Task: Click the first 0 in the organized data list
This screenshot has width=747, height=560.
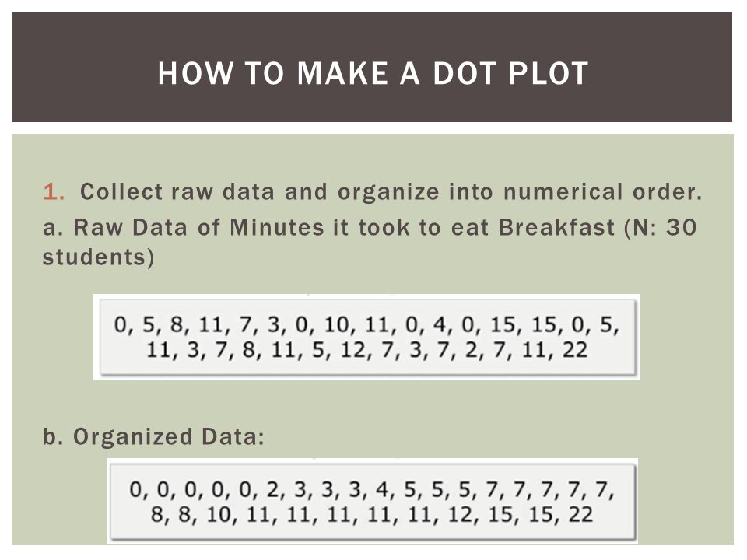Action: (x=135, y=489)
